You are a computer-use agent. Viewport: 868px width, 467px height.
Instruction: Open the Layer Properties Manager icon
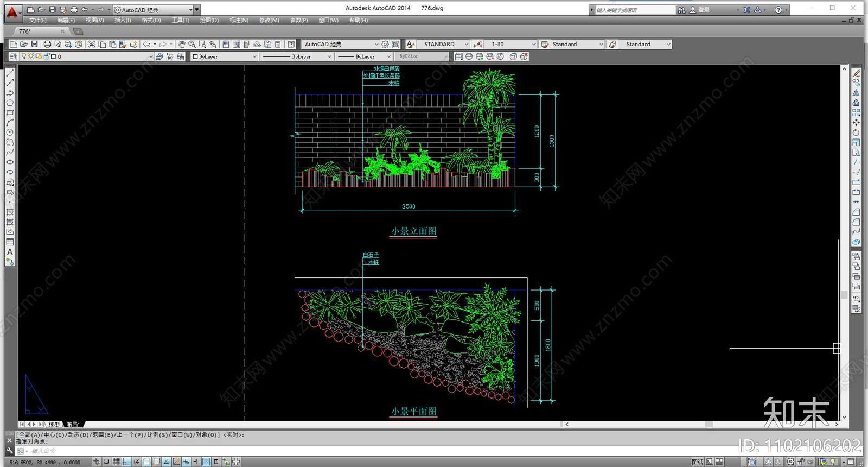point(14,56)
